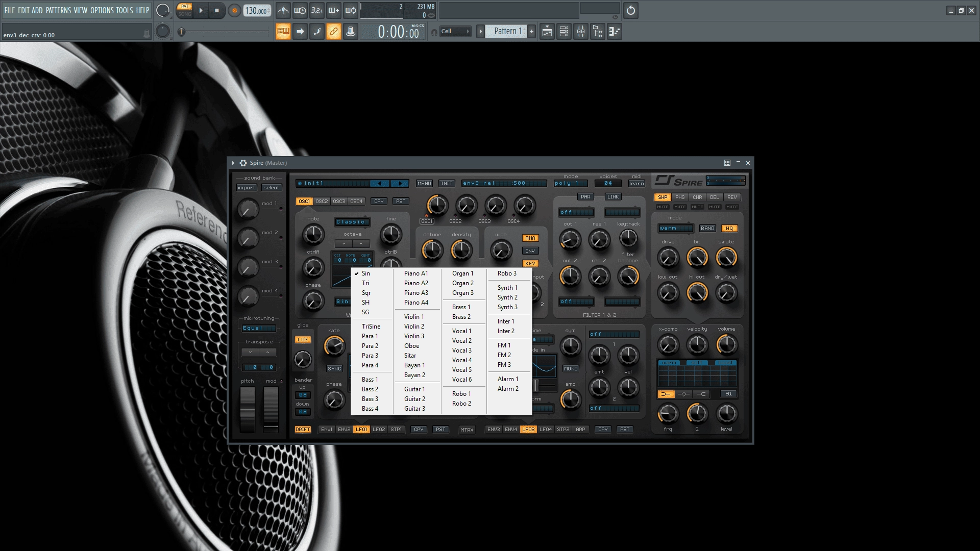
Task: Switch to OSC2 tab
Action: (322, 202)
